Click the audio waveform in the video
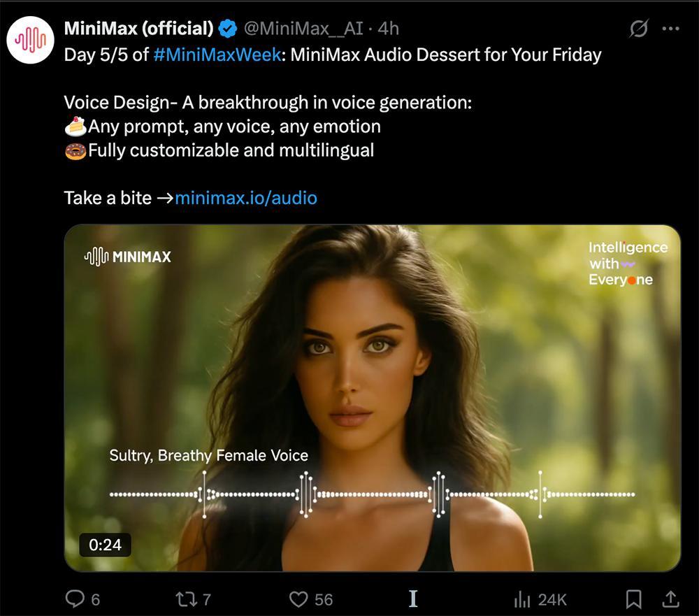 click(x=372, y=494)
